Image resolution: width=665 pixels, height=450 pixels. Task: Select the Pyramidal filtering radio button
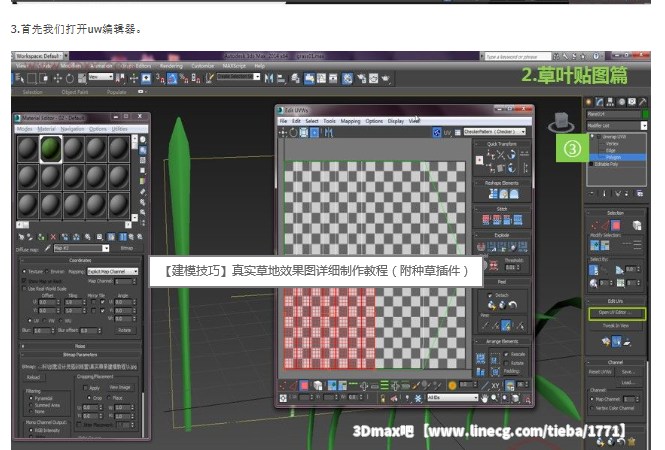[31, 398]
